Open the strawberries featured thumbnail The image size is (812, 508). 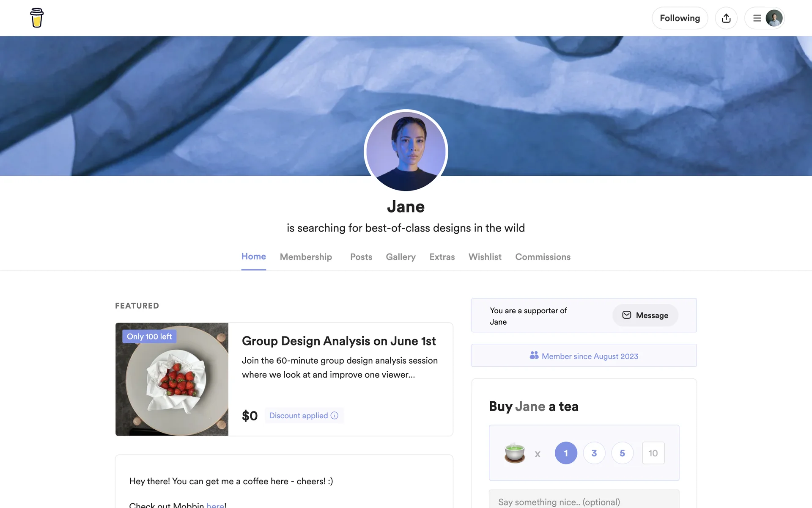[x=172, y=379]
